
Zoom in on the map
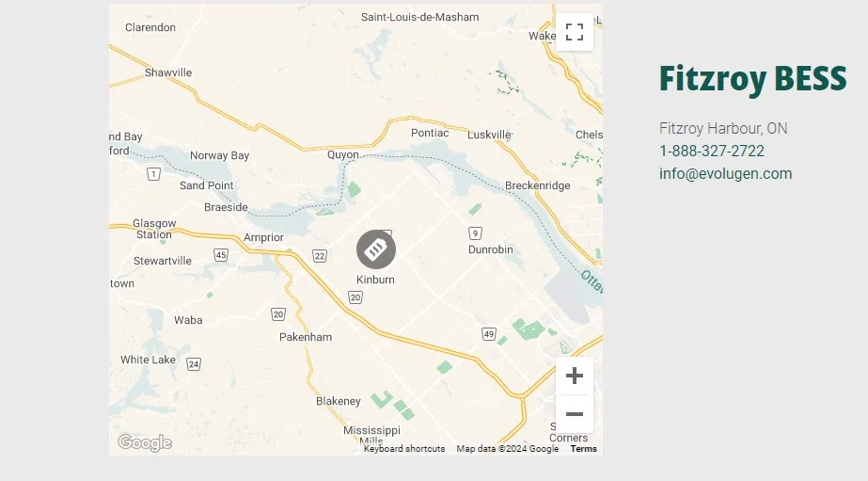click(575, 377)
